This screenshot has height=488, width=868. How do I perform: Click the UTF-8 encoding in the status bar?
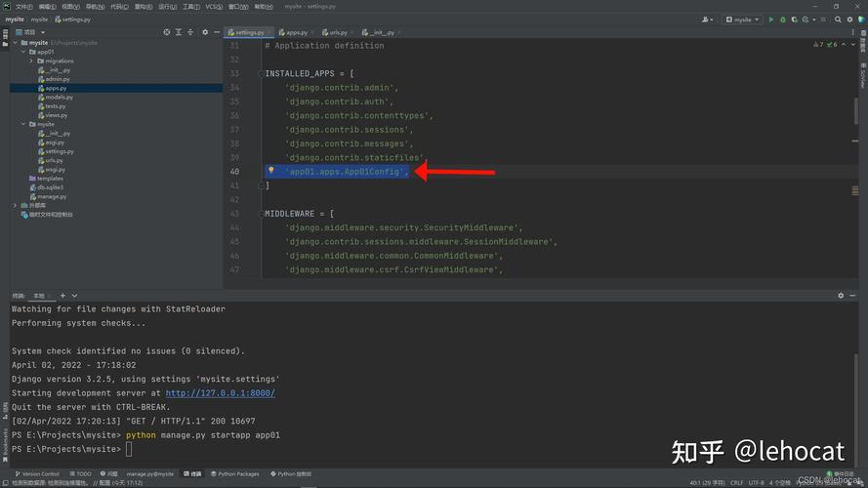756,482
